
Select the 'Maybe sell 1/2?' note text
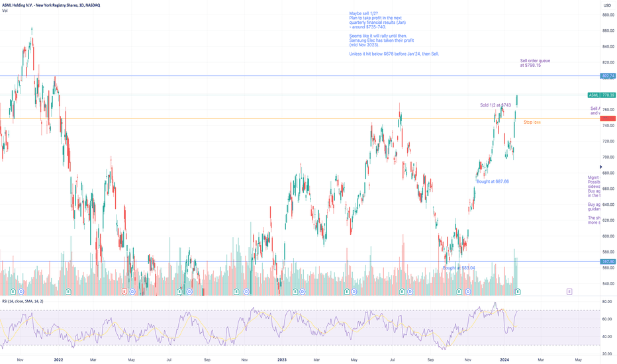[363, 13]
